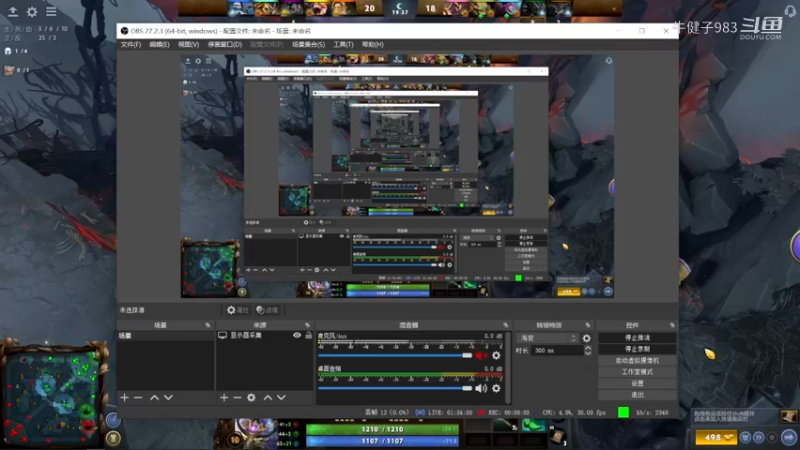This screenshot has height=450, width=800.
Task: Move scene up in Scenes panel
Action: (155, 397)
